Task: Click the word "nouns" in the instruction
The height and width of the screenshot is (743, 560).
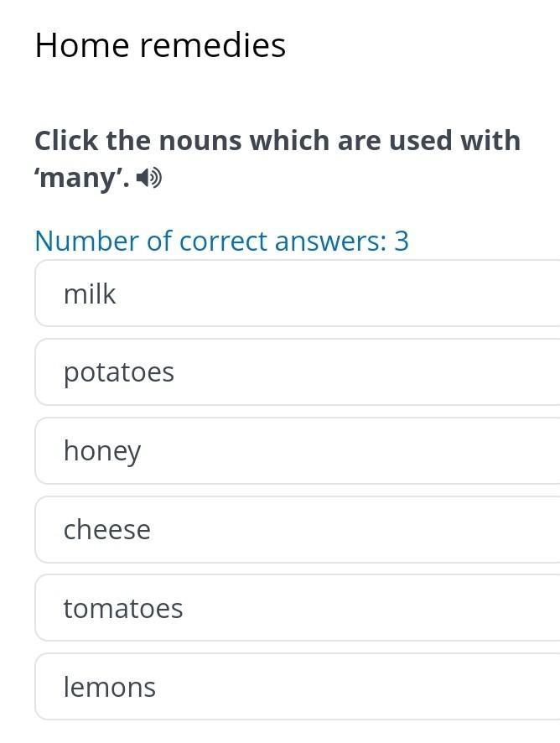Action: click(200, 141)
